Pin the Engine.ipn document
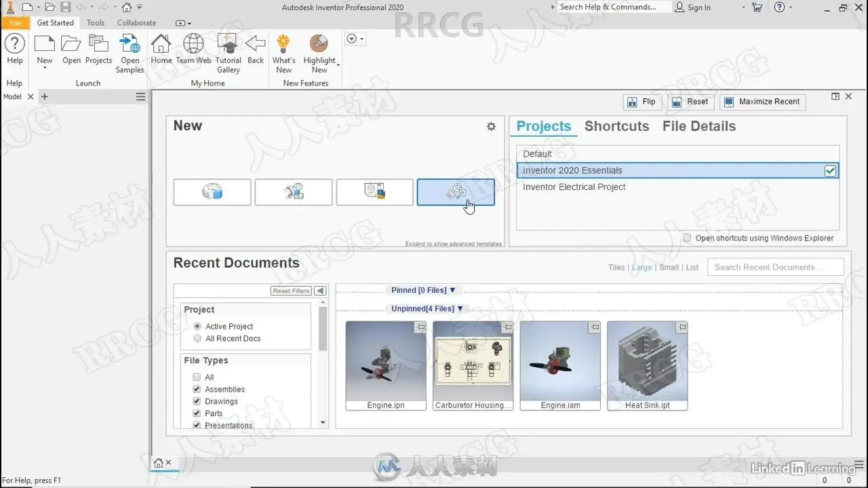The height and width of the screenshot is (488, 868). 420,327
